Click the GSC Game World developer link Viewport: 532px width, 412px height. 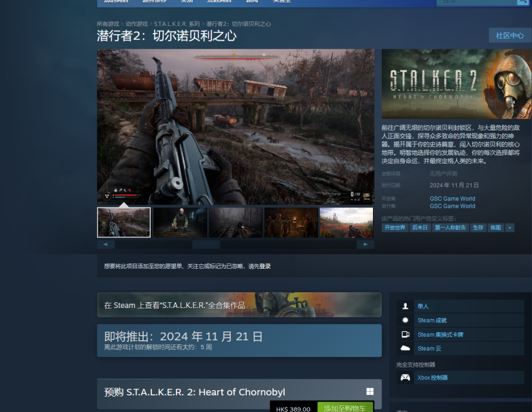tap(453, 198)
